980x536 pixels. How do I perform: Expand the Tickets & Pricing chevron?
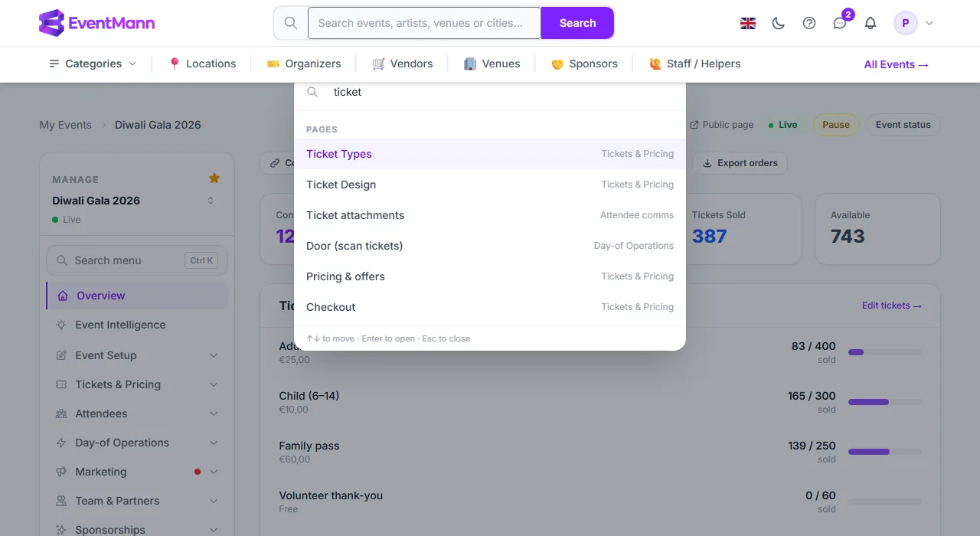pyautogui.click(x=214, y=384)
